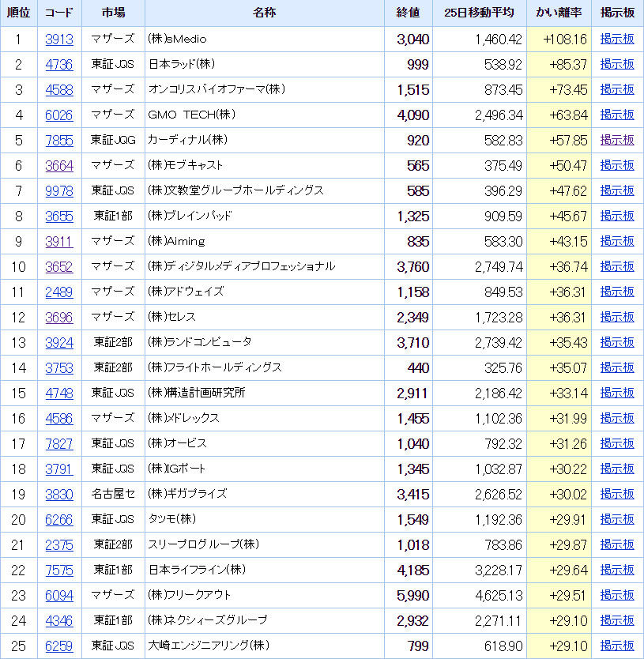Open 掲示板 link for Aiming row
This screenshot has width=644, height=659.
click(x=617, y=241)
